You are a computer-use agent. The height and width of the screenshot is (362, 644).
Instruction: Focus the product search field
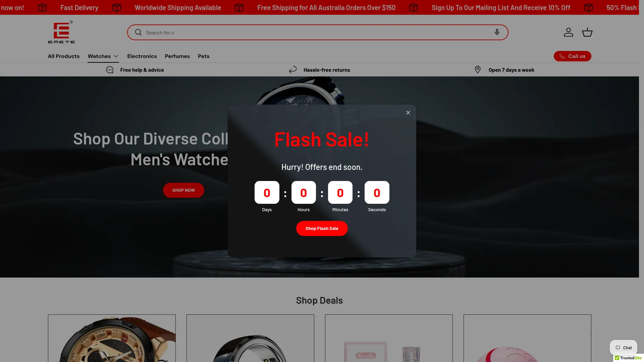pyautogui.click(x=317, y=33)
